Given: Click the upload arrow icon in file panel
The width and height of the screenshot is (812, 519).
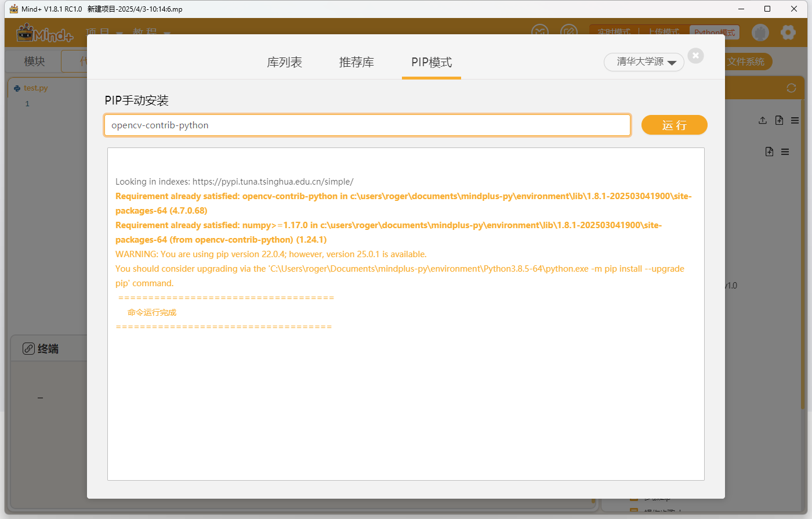Looking at the screenshot, I should pos(763,120).
